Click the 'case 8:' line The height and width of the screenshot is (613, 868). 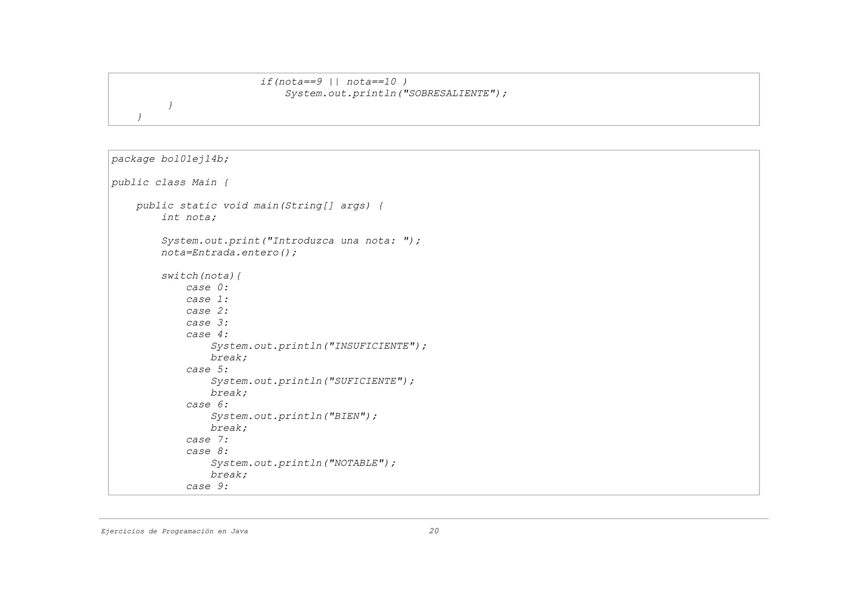pos(207,451)
